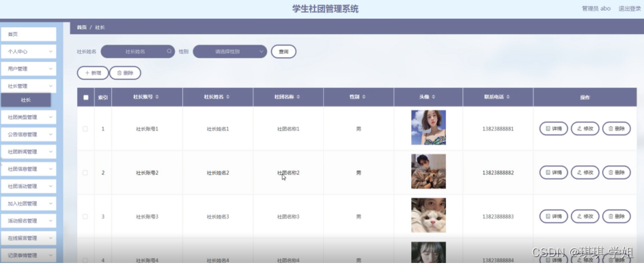Click the 社长姓名2 cell
The width and height of the screenshot is (644, 265).
tap(218, 172)
